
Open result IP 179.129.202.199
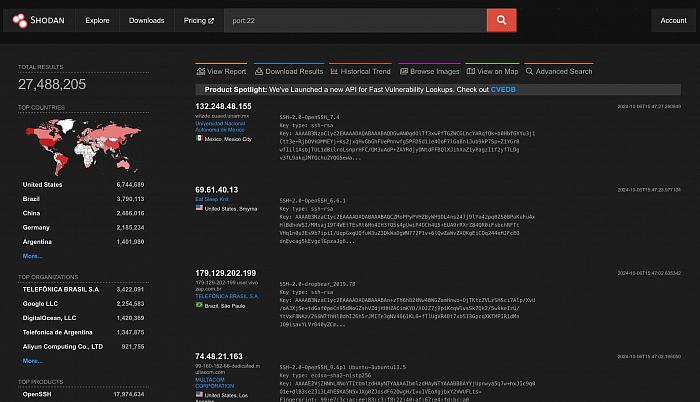tap(225, 273)
